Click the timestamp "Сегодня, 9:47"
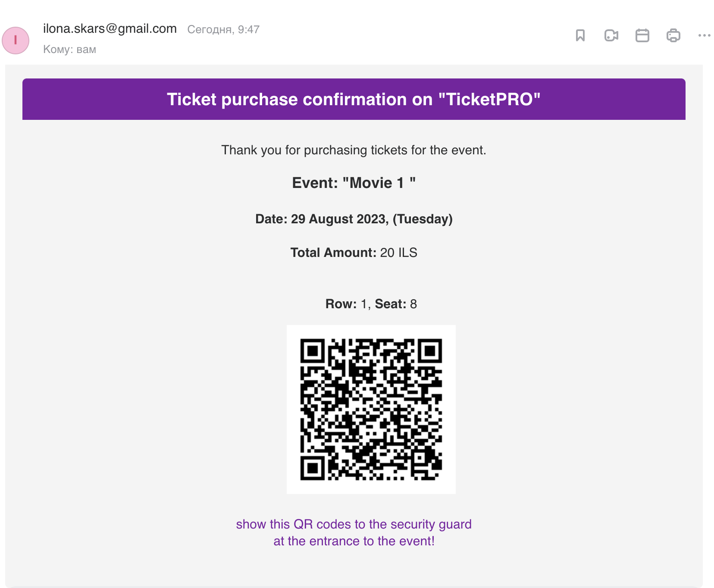714x588 pixels. tap(223, 30)
